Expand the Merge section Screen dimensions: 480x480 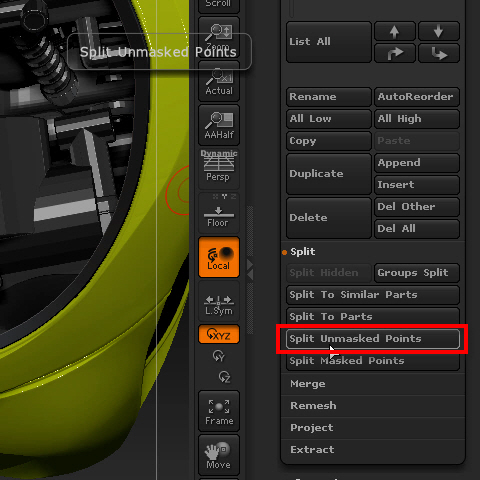[x=308, y=384]
